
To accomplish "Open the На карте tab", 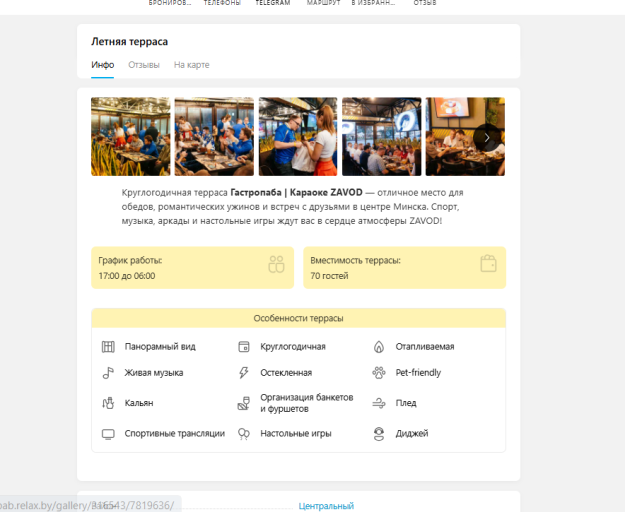I will 192,65.
